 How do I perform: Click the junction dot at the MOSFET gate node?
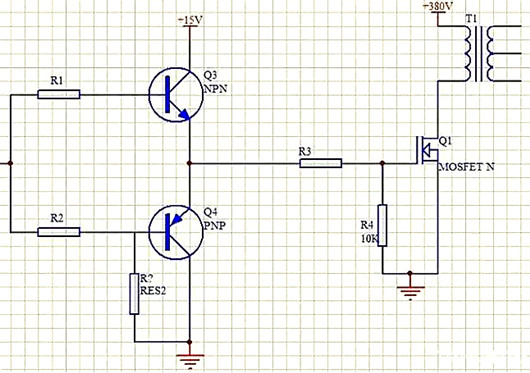(x=382, y=163)
